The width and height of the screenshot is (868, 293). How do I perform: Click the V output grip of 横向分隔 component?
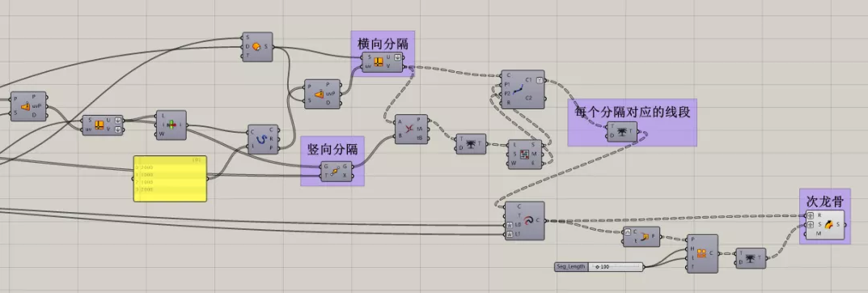click(x=404, y=66)
